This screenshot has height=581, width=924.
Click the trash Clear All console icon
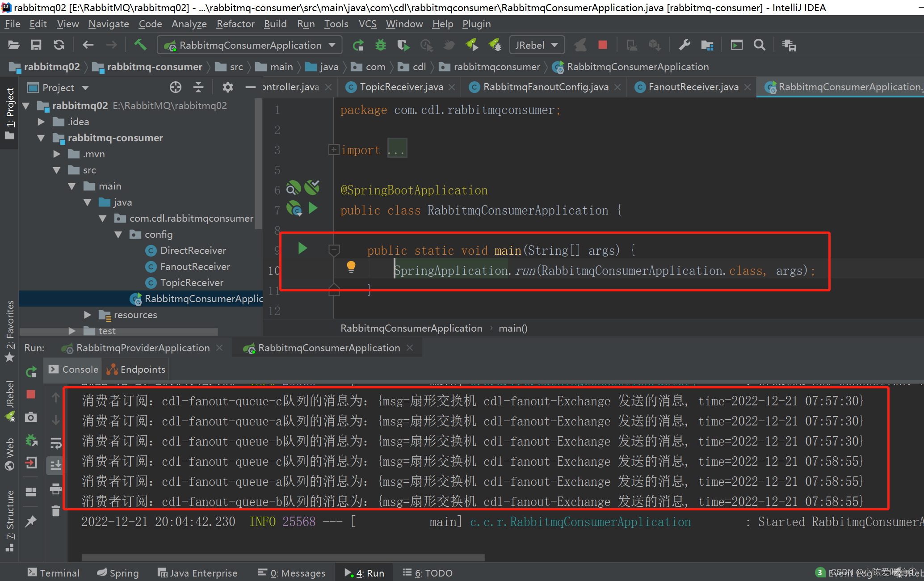(55, 510)
